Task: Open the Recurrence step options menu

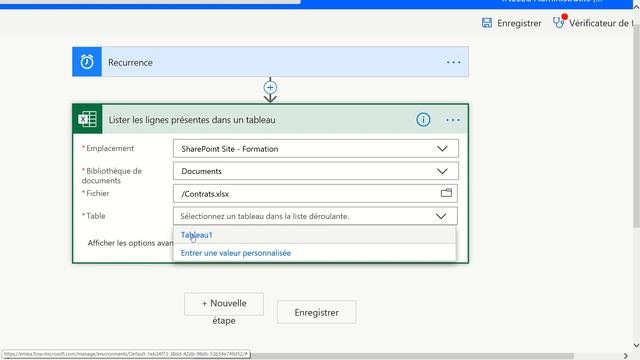Action: (x=453, y=62)
